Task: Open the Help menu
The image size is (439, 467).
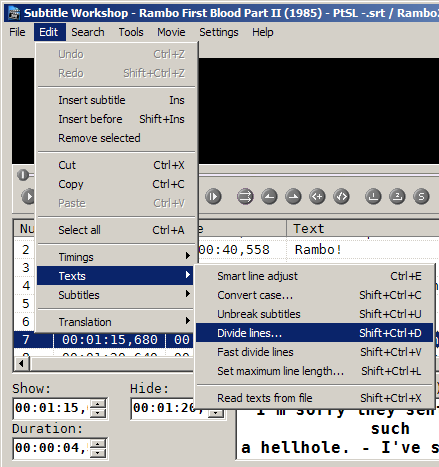Action: (263, 32)
